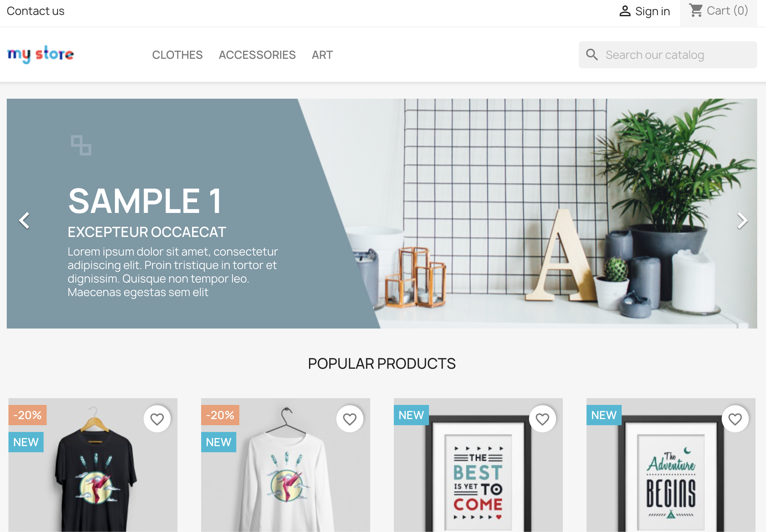Click the wishlist heart icon on Best Yet poster
Screen dimensions: 766x532
pos(542,419)
